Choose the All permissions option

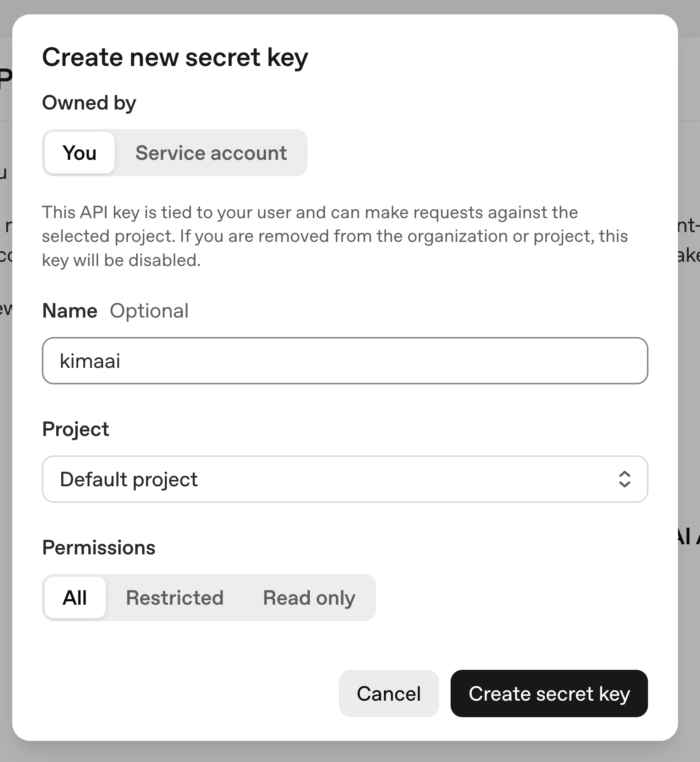75,598
